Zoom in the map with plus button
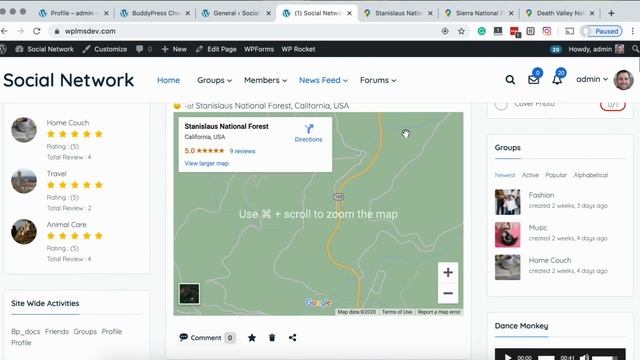 [x=448, y=272]
